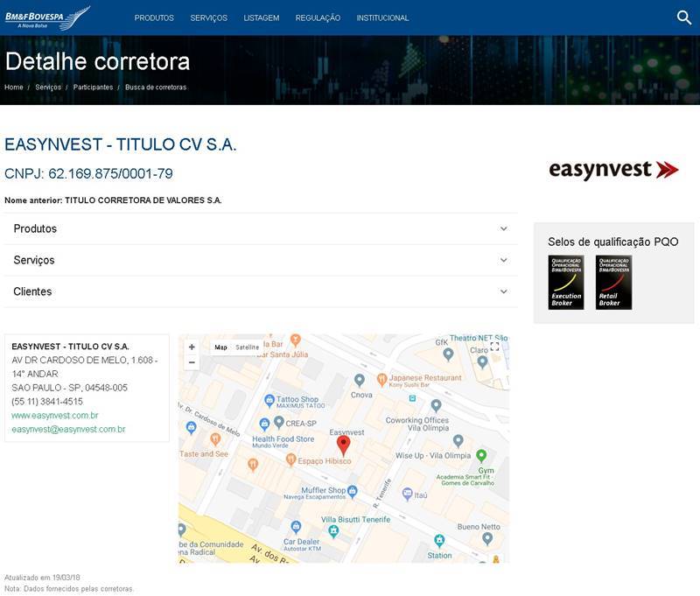Viewport: 700px width, 596px height.
Task: Open the REGULAÇÃO menu
Action: (318, 18)
